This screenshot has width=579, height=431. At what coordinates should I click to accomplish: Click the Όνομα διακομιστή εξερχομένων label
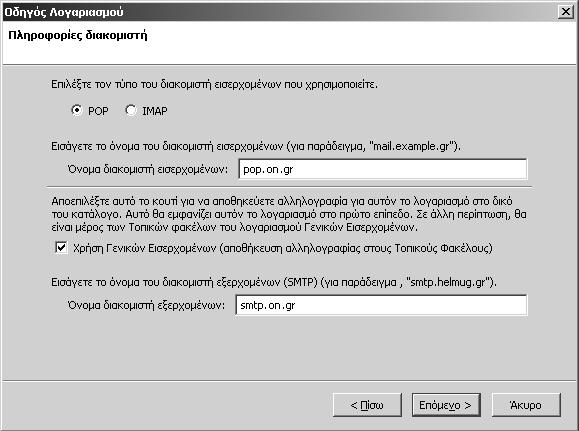pyautogui.click(x=146, y=305)
